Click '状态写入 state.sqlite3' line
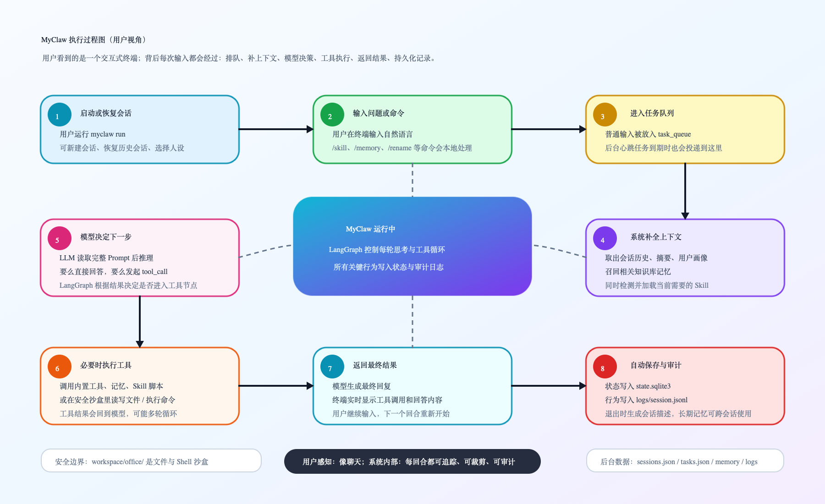This screenshot has height=504, width=825. [x=638, y=386]
